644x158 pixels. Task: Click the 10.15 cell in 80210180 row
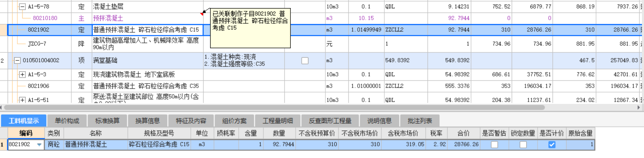click(x=366, y=18)
